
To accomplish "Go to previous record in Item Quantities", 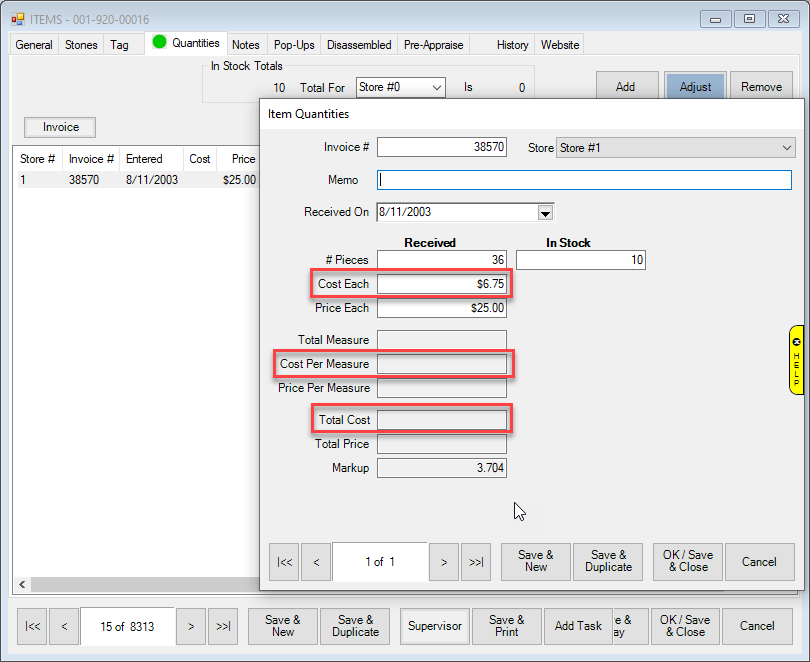I will [x=316, y=562].
